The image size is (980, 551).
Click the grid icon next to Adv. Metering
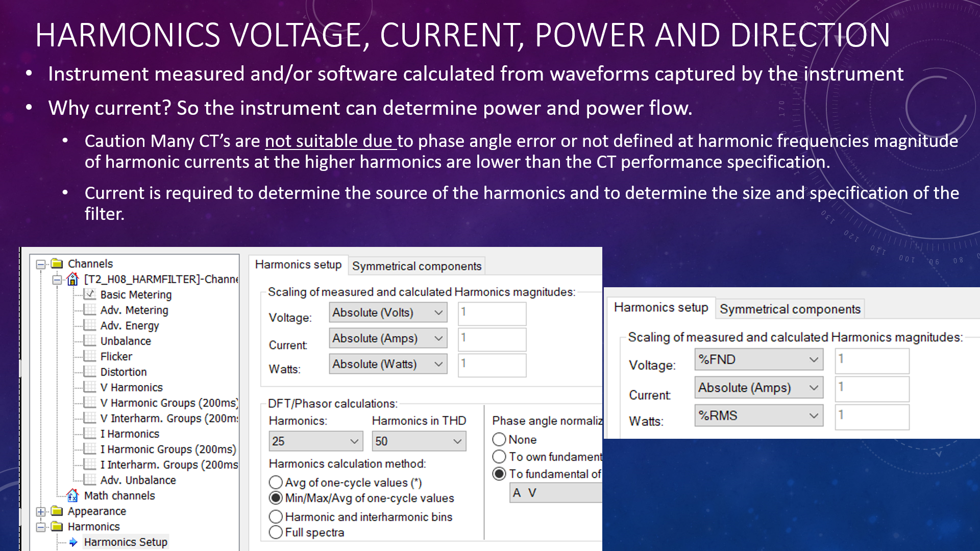pyautogui.click(x=89, y=310)
